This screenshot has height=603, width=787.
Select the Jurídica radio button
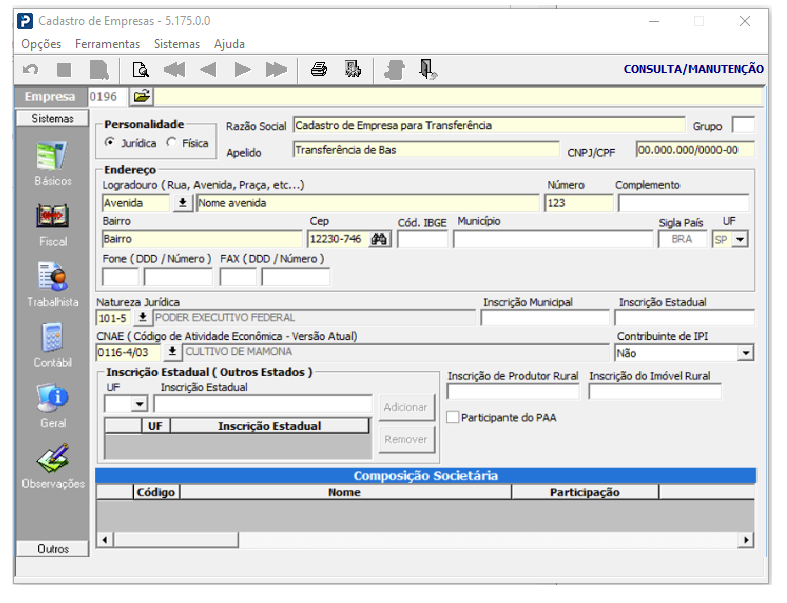(x=110, y=144)
